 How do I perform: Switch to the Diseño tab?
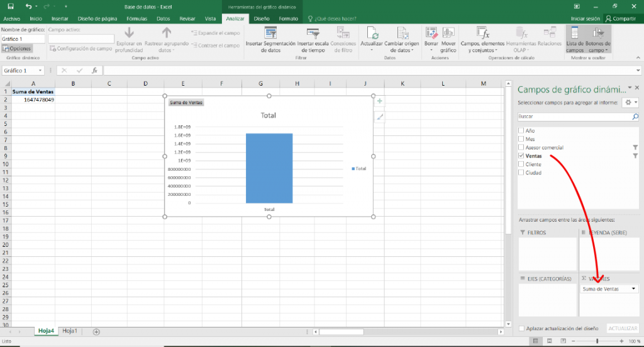[x=262, y=19]
